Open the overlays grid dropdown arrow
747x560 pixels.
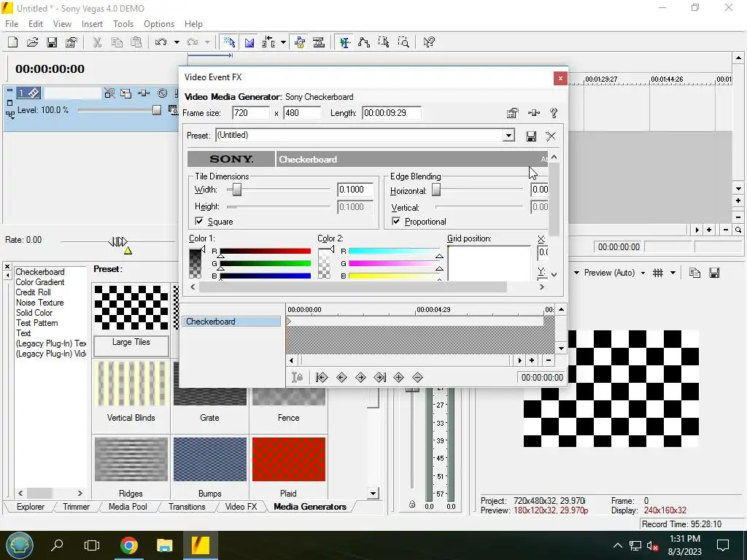click(673, 273)
